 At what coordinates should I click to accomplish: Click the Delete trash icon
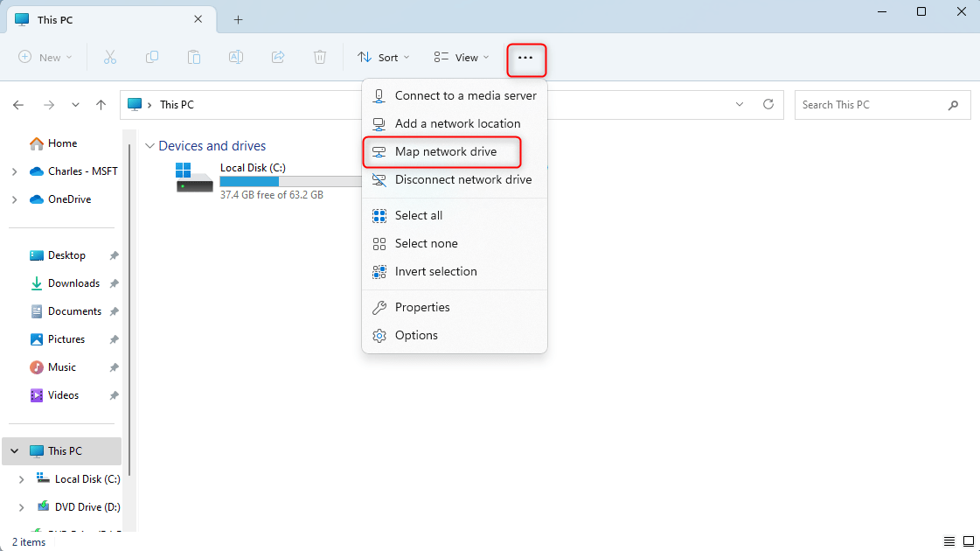coord(320,57)
